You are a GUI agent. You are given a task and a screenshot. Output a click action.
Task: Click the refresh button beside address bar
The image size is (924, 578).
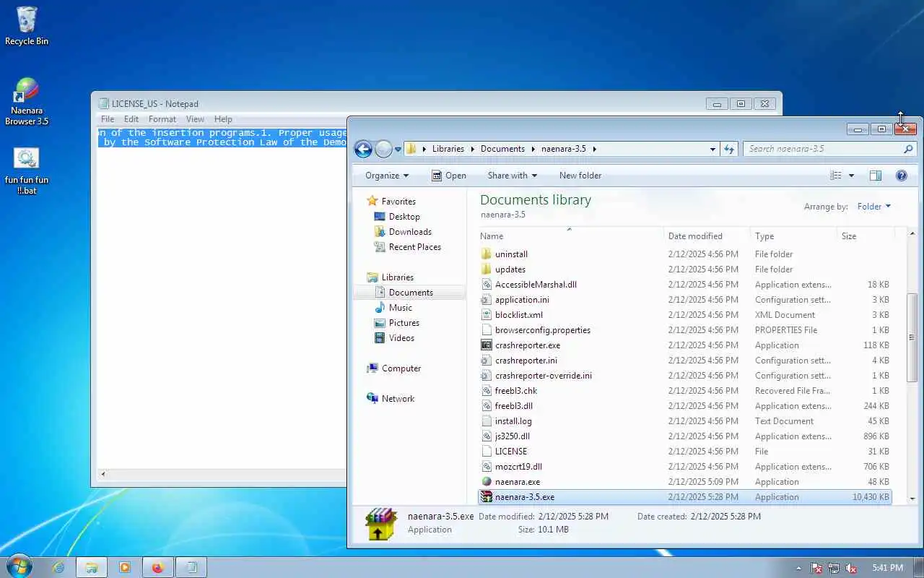click(729, 149)
